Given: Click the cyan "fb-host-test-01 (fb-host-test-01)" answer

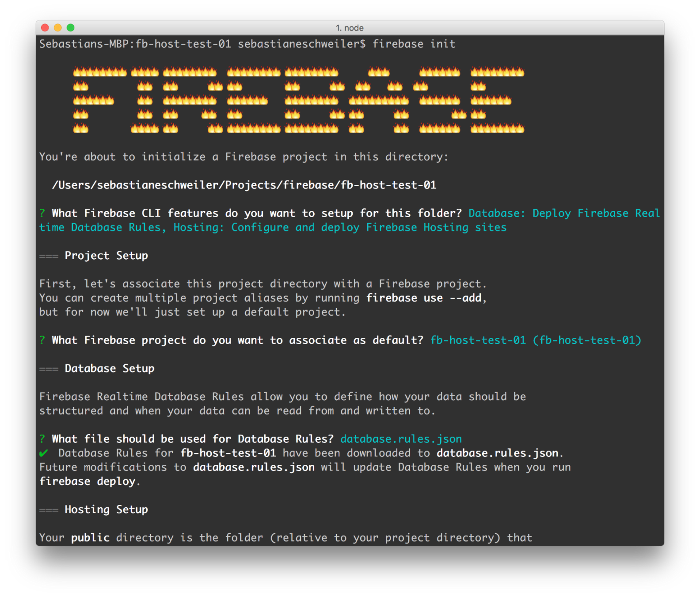Looking at the screenshot, I should pos(536,340).
